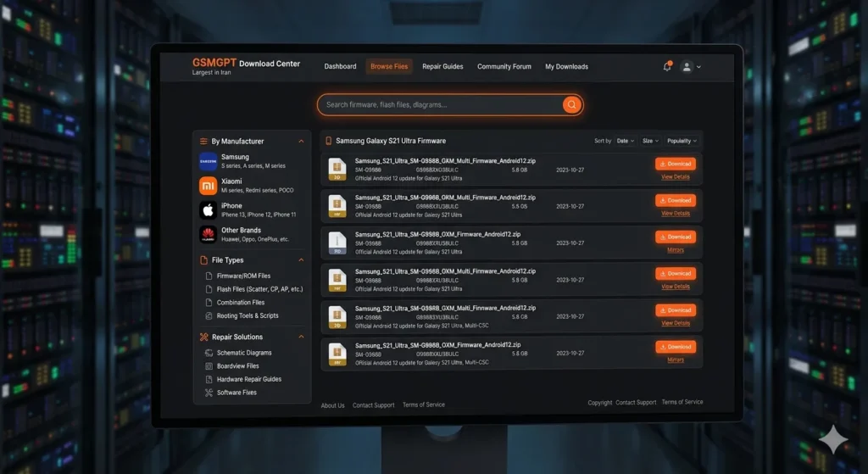Filter by Flash Files (Scatter, CP, AP)

[x=259, y=289]
